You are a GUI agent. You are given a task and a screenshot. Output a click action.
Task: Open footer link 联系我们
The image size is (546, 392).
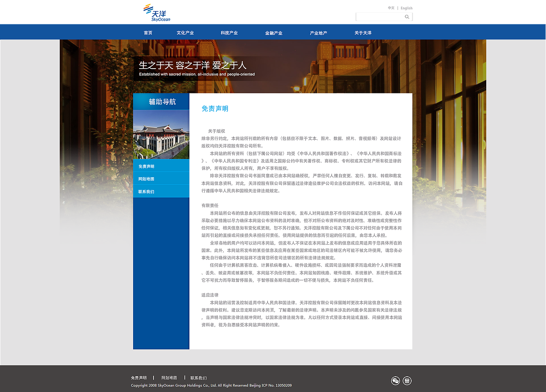click(x=198, y=378)
